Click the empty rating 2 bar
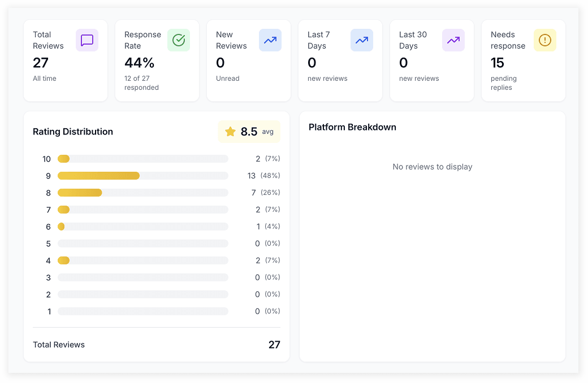The height and width of the screenshot is (383, 588). coord(143,294)
